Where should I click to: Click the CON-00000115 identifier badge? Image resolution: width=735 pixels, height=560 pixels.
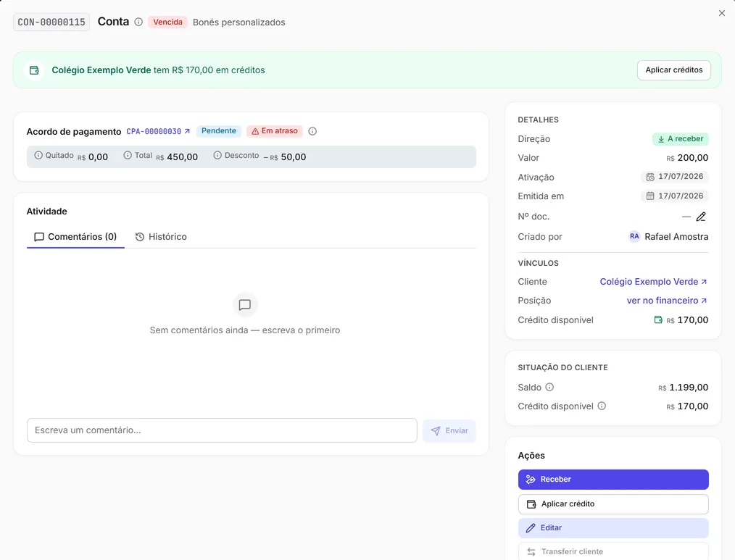coord(51,22)
